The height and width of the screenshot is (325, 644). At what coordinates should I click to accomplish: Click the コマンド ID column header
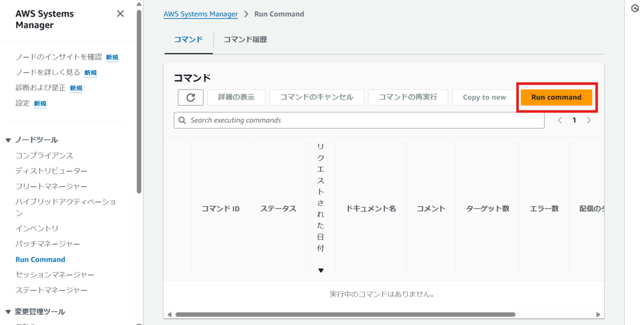221,209
